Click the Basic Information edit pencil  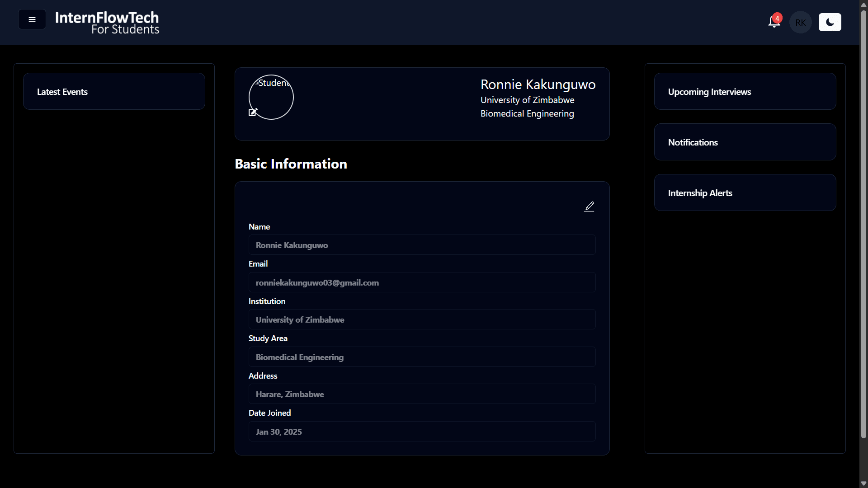tap(589, 206)
